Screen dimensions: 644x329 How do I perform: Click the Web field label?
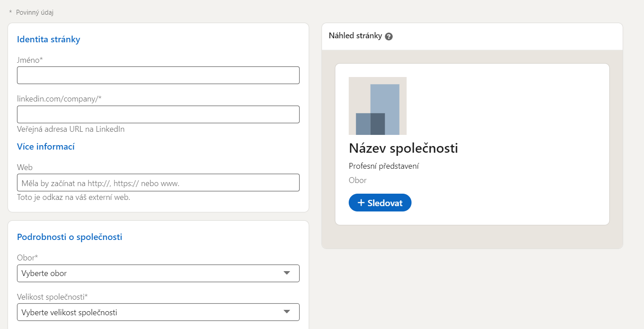(25, 167)
